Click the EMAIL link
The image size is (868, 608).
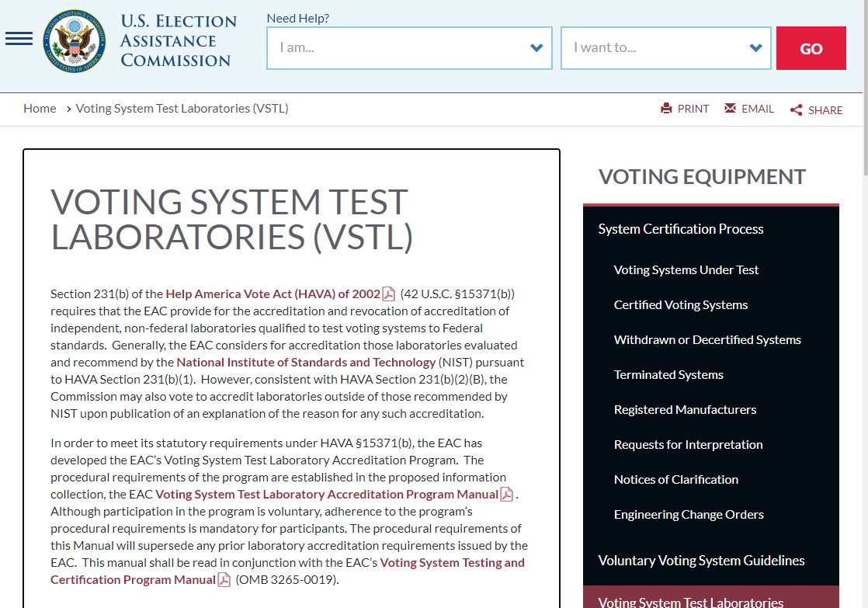coord(758,109)
